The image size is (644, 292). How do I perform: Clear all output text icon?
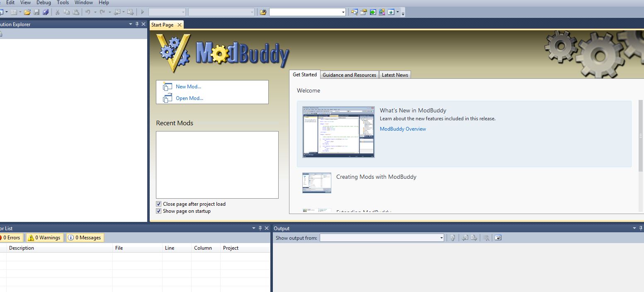point(486,238)
